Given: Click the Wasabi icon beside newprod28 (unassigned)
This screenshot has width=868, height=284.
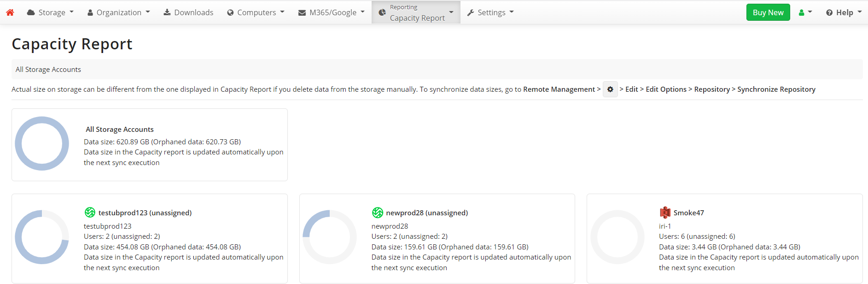Looking at the screenshot, I should point(378,213).
